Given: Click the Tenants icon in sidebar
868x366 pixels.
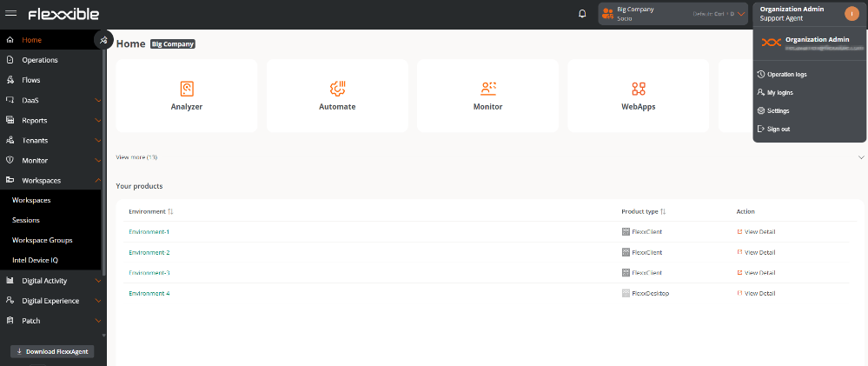Looking at the screenshot, I should pyautogui.click(x=10, y=141).
